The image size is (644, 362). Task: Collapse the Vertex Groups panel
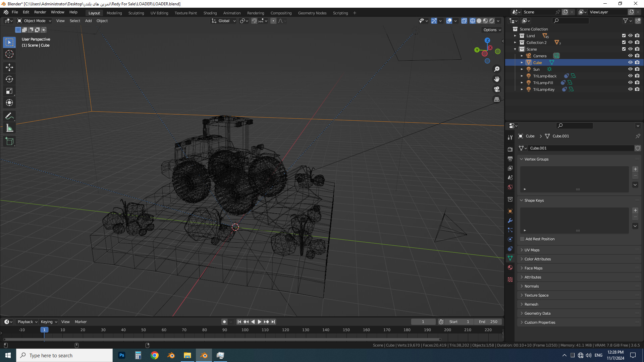(579, 159)
